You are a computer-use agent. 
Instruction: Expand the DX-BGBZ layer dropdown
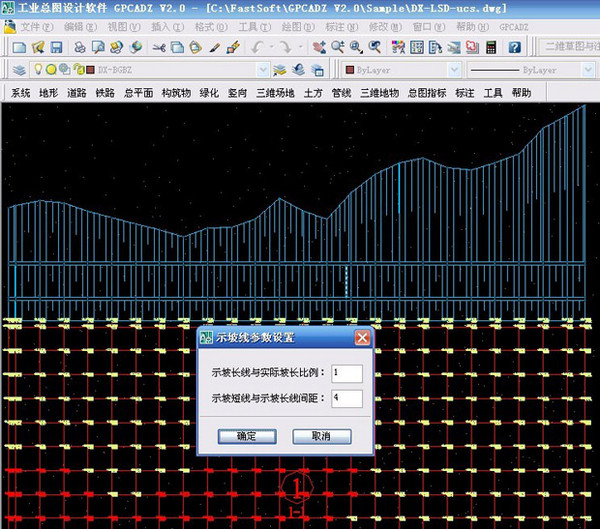pos(262,69)
